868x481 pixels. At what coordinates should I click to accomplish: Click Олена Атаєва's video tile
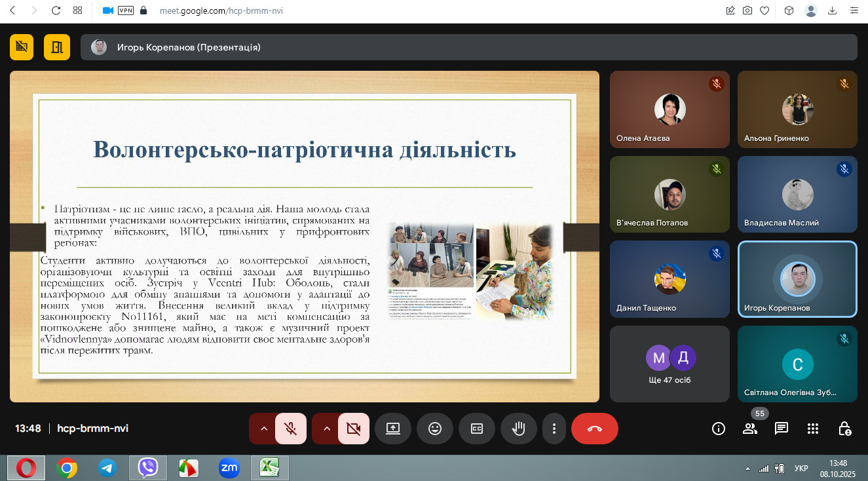670,109
